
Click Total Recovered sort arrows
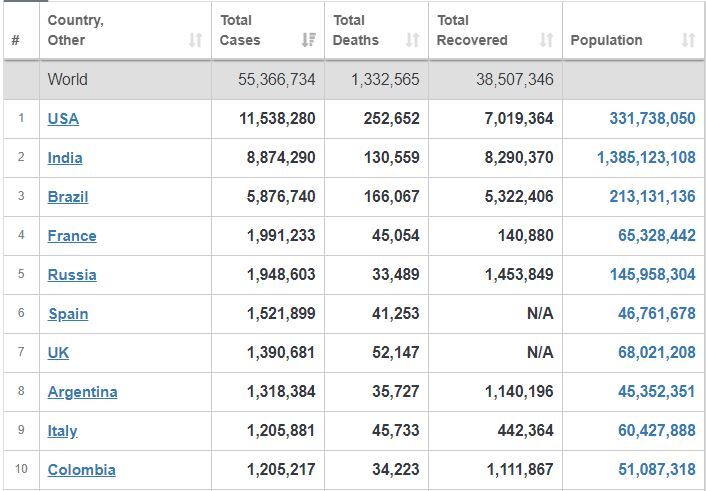546,40
